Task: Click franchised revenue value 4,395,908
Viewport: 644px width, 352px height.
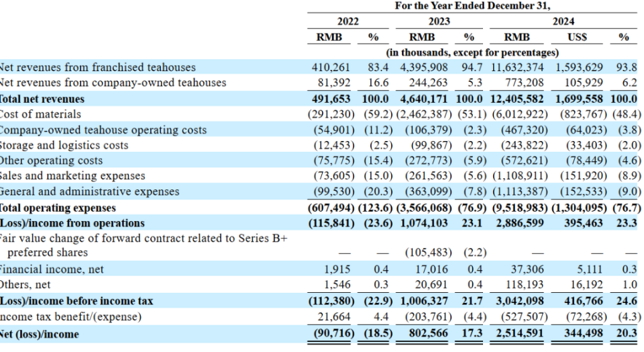Action: pos(424,67)
